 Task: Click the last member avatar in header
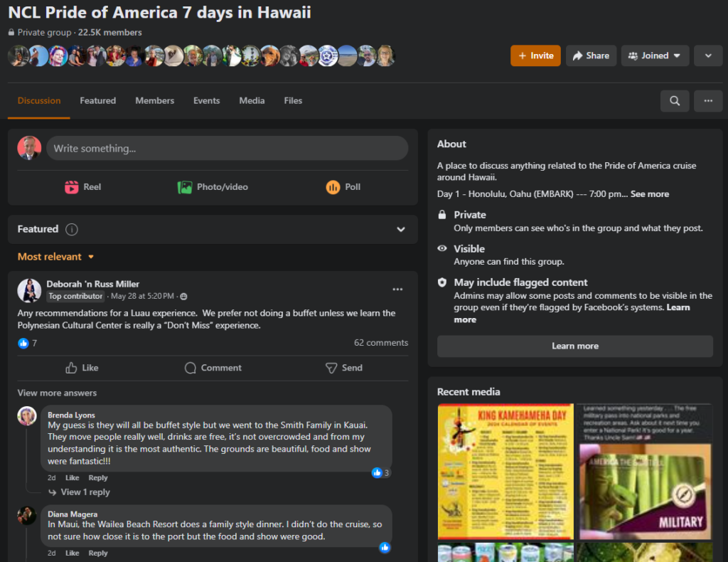[x=386, y=56]
